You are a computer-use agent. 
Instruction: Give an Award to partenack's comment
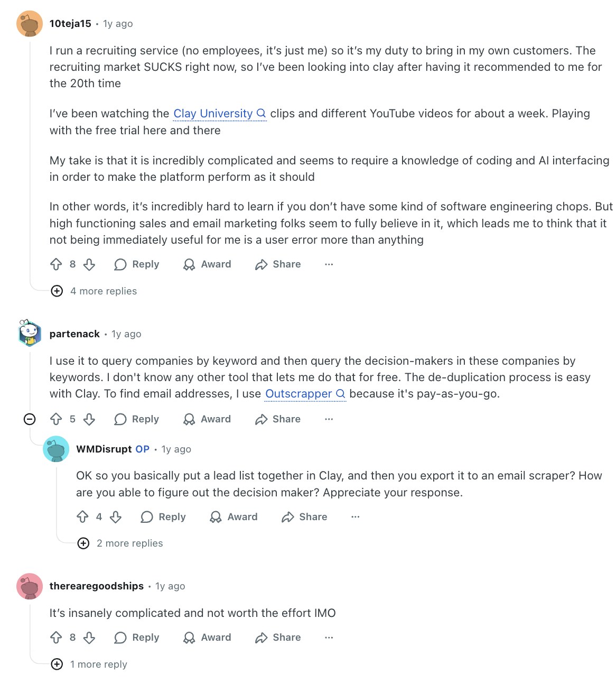(206, 419)
